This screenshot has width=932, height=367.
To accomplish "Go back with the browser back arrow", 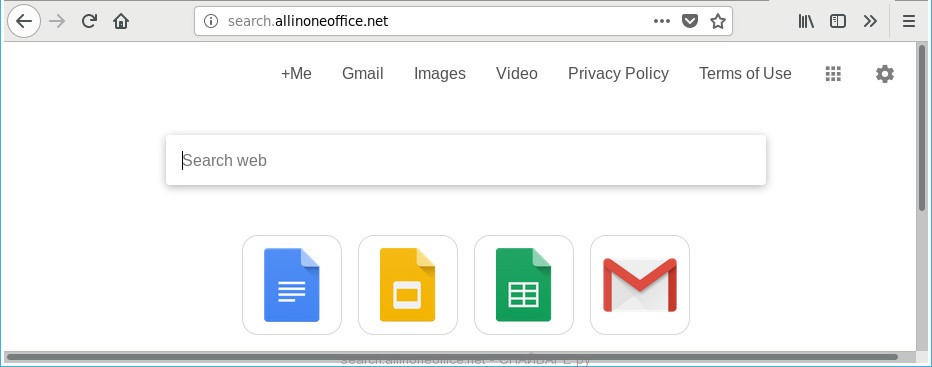I will 24,21.
